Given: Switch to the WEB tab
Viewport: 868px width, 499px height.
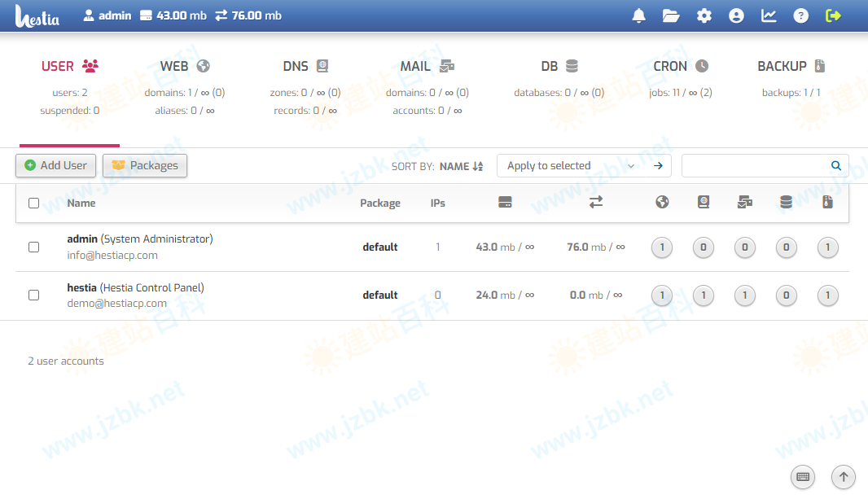Looking at the screenshot, I should pos(184,67).
